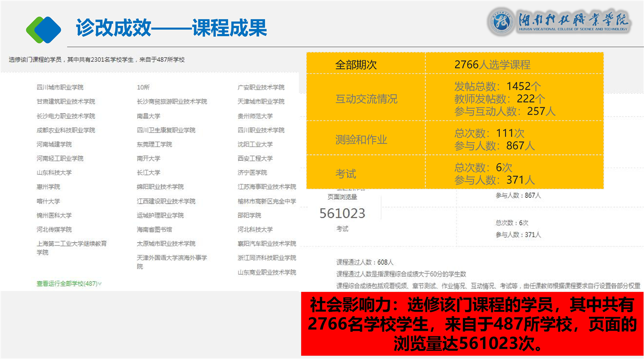
Task: Click 贵州师范大学 in the right column
Action: pyautogui.click(x=255, y=116)
